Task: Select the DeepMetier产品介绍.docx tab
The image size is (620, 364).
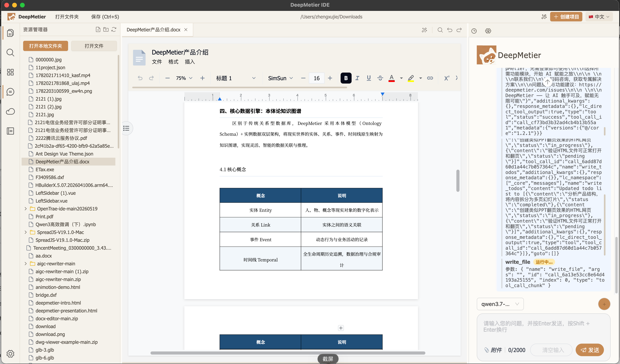Action: click(153, 30)
